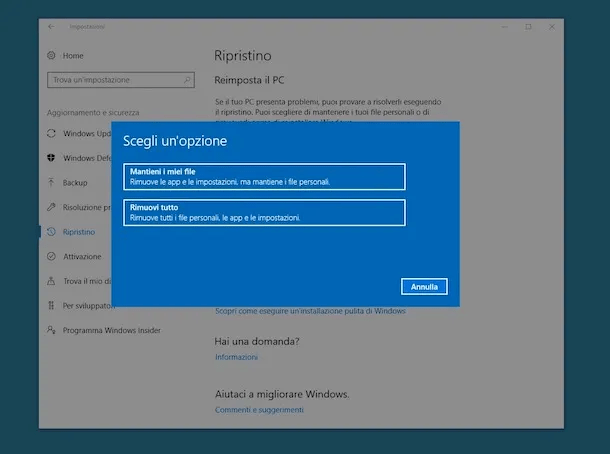Click the Windows Defender shield icon

point(51,158)
